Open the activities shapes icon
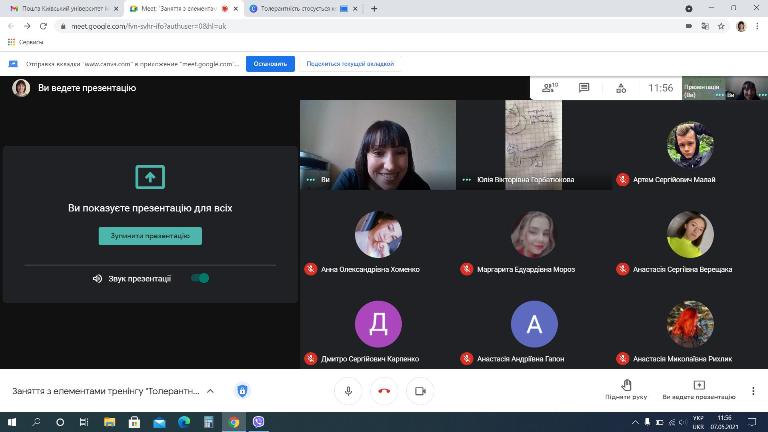This screenshot has height=432, width=768. 621,88
